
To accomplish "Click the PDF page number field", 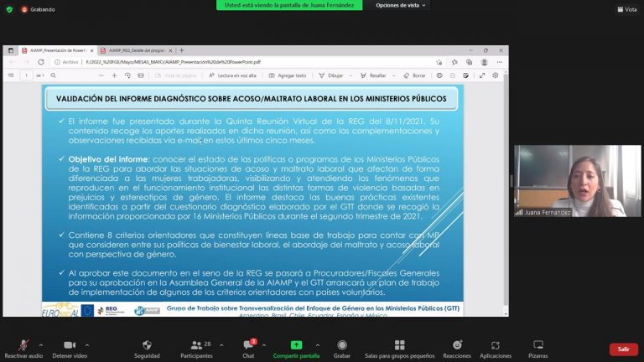I will pyautogui.click(x=26, y=75).
